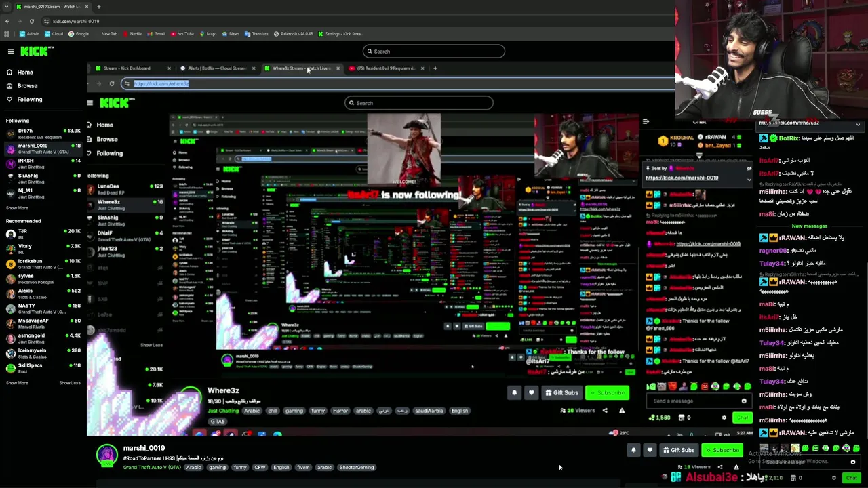Open the Cloud bookmark
This screenshot has height=488, width=868.
click(x=54, y=34)
